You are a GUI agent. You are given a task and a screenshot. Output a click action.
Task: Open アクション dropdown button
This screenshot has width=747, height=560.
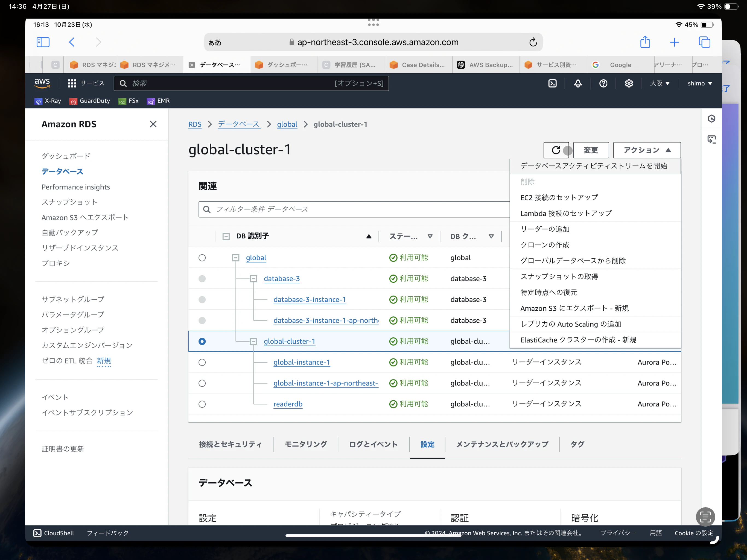[x=647, y=150]
